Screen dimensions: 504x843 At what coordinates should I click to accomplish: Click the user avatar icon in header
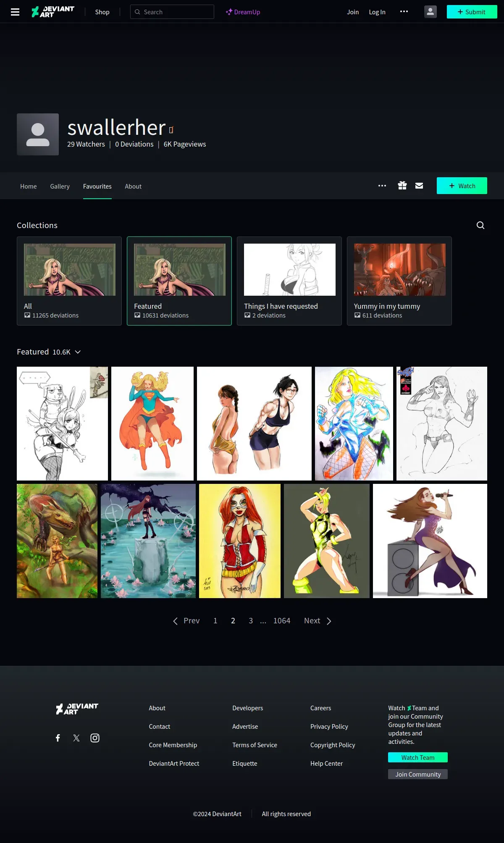click(430, 12)
